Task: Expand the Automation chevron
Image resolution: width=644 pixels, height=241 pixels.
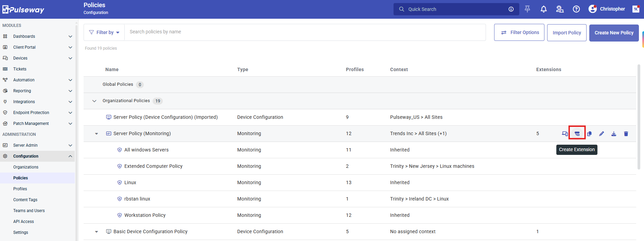Action: point(70,80)
